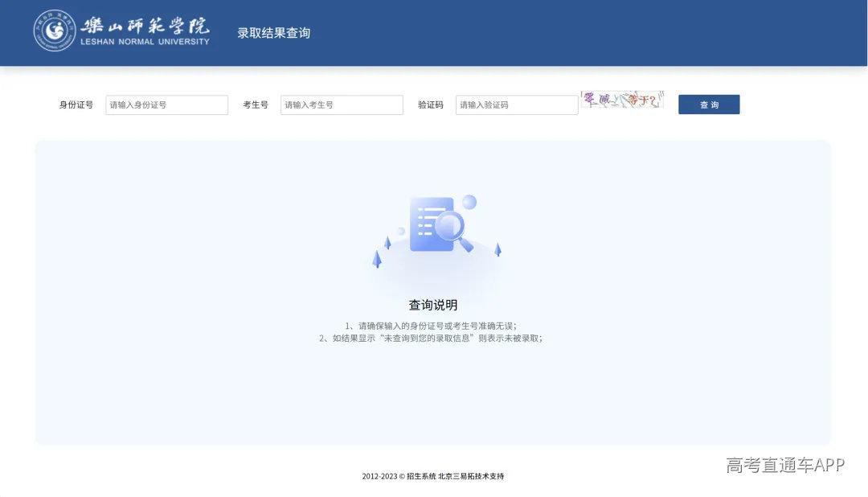The width and height of the screenshot is (868, 497).
Task: Focus the 身份证号 input field
Action: coord(166,105)
